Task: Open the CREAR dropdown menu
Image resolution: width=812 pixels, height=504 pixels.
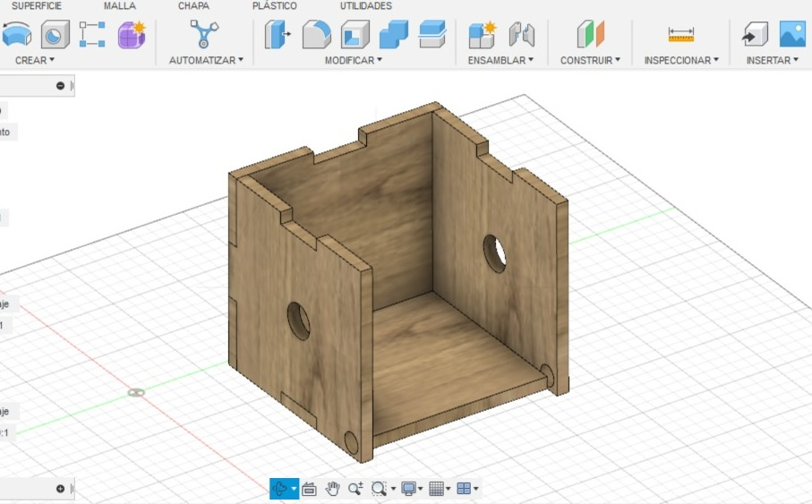Action: [35, 60]
